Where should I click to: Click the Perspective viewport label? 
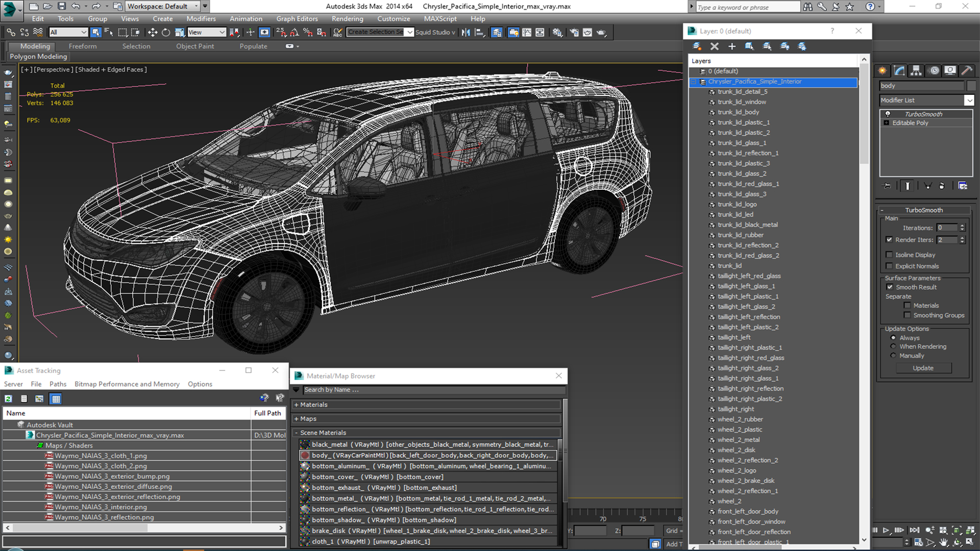[53, 69]
